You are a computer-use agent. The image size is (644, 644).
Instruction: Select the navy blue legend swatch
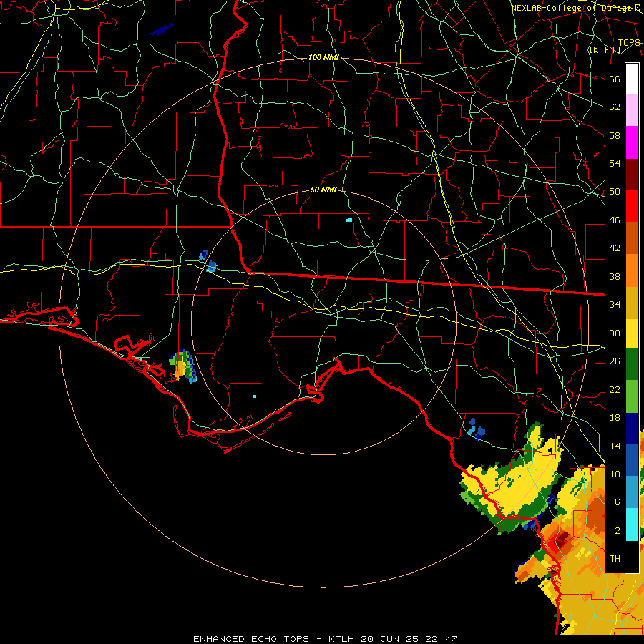click(632, 429)
